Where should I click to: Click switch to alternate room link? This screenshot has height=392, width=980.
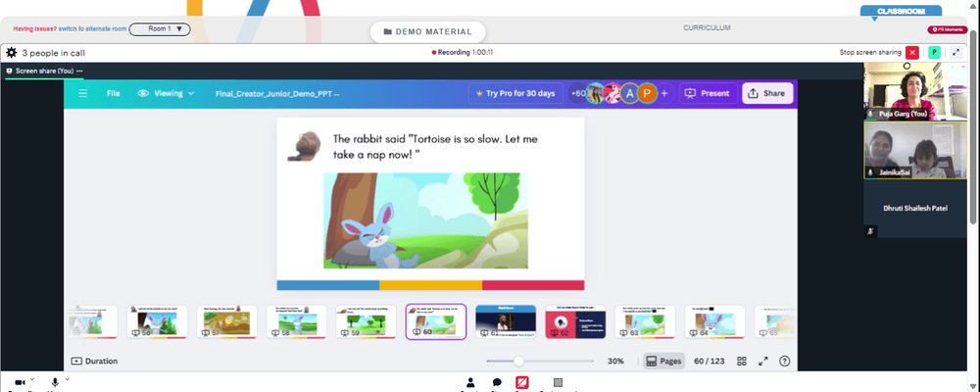point(93,28)
